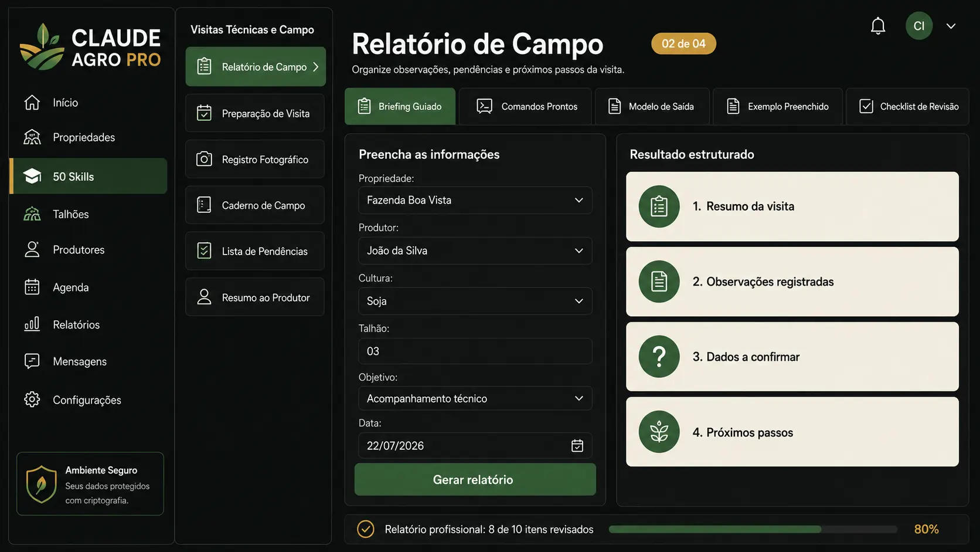Expand the account menu chevron

point(951,26)
